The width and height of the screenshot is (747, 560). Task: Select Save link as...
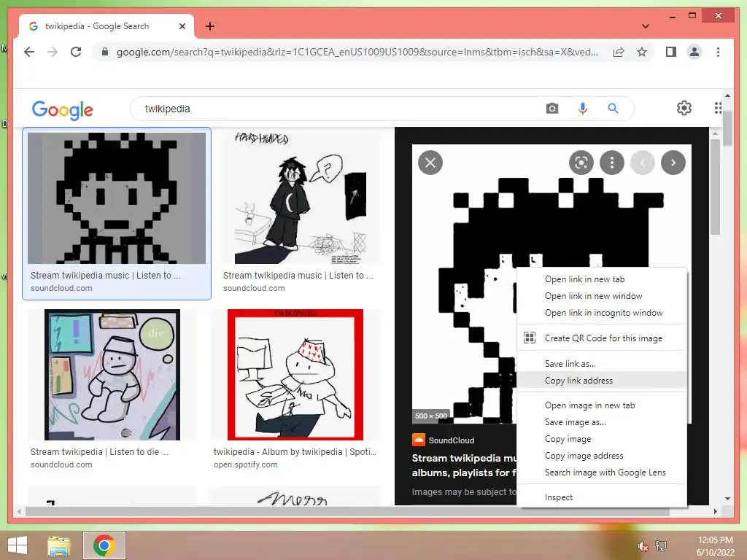[x=602, y=364]
